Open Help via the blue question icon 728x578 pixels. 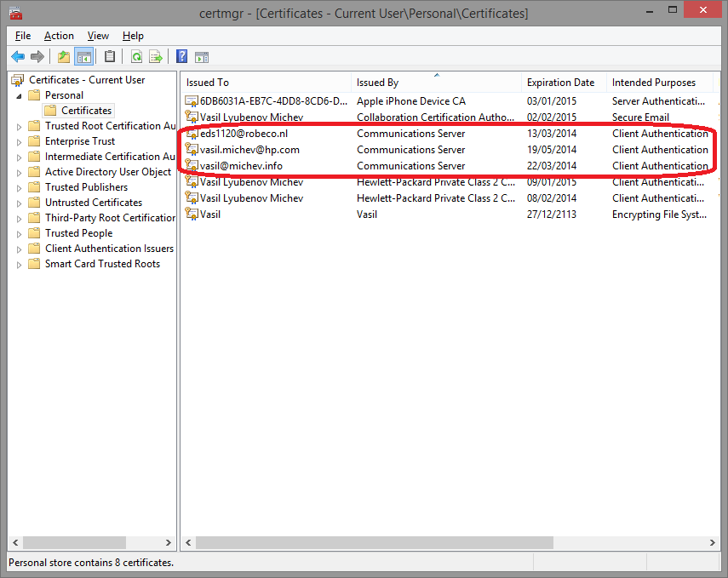tap(181, 57)
